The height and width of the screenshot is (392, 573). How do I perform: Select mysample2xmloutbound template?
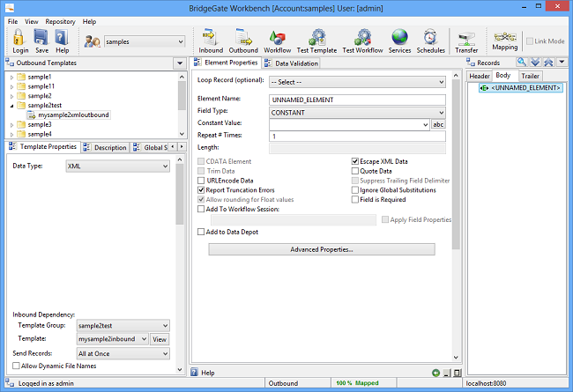tap(69, 115)
